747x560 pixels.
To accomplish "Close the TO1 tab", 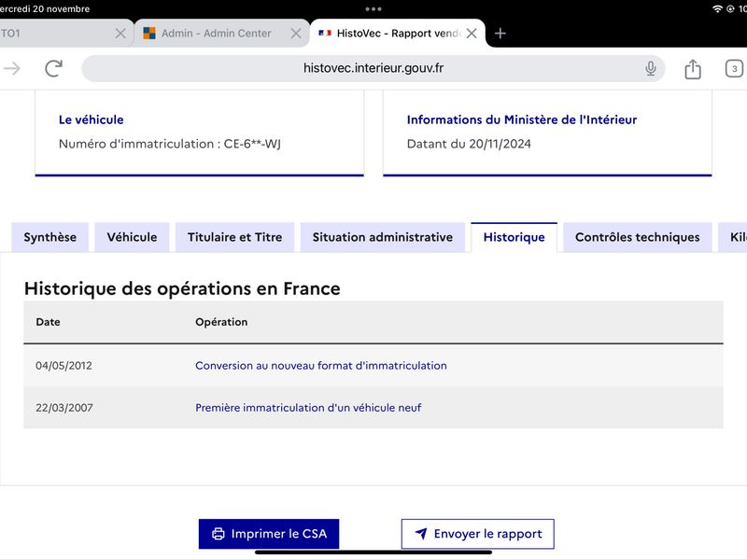I will (120, 34).
